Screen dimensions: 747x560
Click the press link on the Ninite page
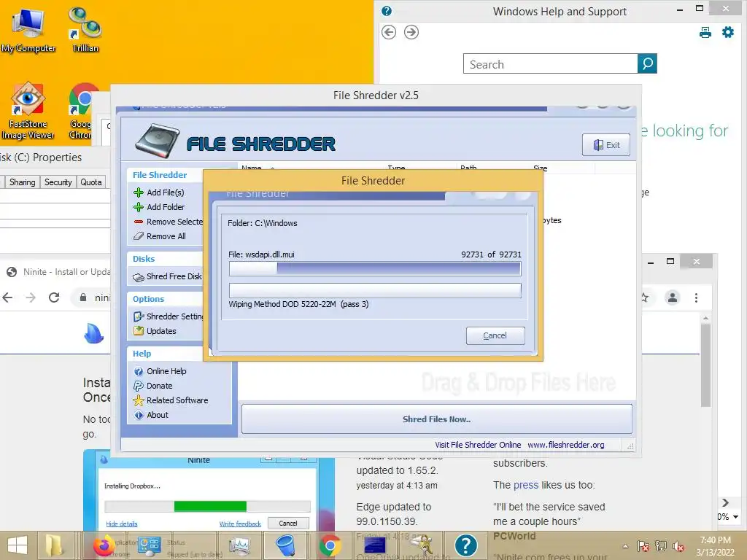point(526,485)
